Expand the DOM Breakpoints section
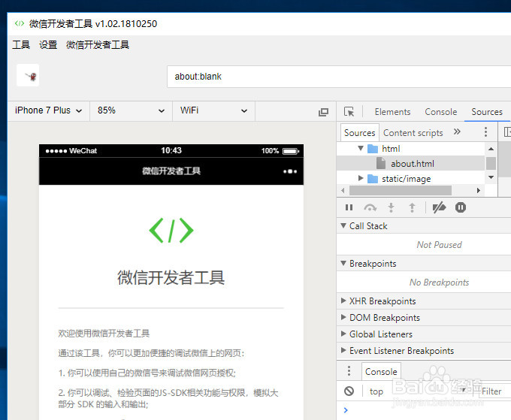The width and height of the screenshot is (511, 420). (343, 317)
